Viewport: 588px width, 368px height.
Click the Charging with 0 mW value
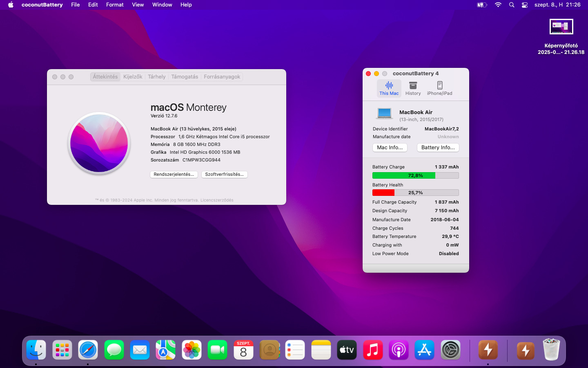pyautogui.click(x=452, y=245)
